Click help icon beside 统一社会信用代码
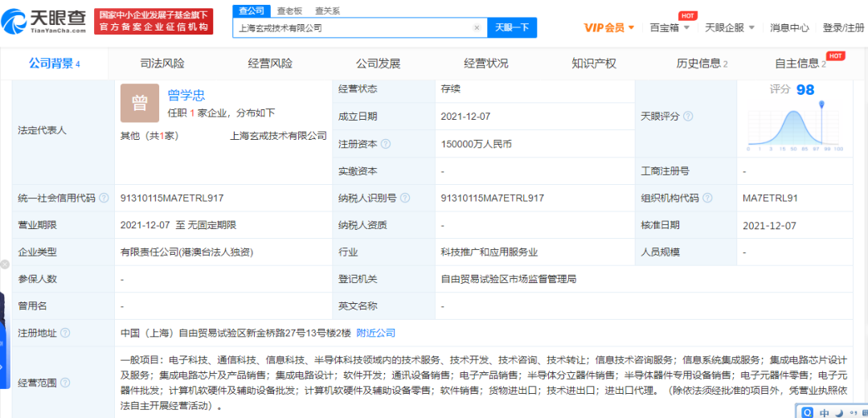 [x=104, y=199]
